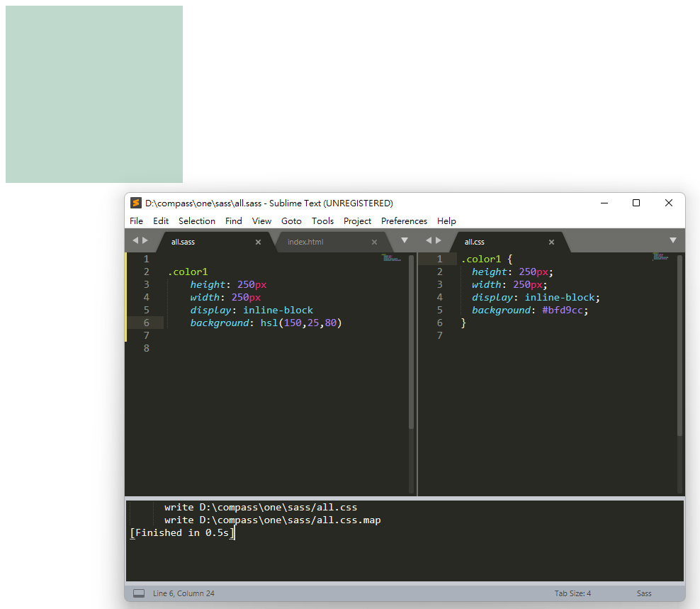Click the write all.css.map output line
Screen dimensions: 700x609
click(x=272, y=520)
